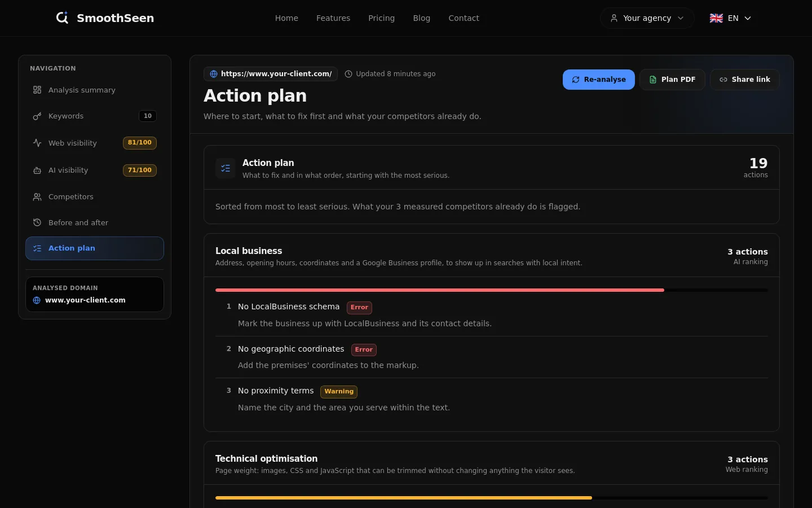Select Keywords in the navigation
The image size is (812, 508).
95,116
